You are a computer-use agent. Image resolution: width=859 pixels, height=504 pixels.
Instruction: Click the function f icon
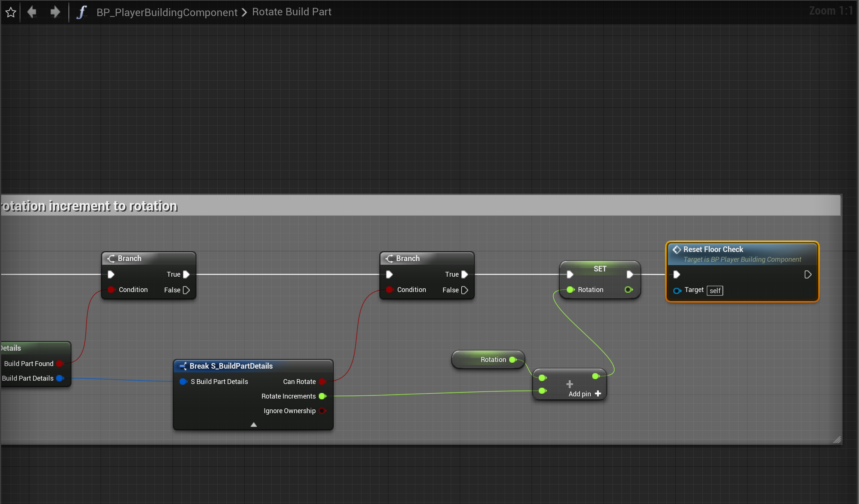(81, 12)
